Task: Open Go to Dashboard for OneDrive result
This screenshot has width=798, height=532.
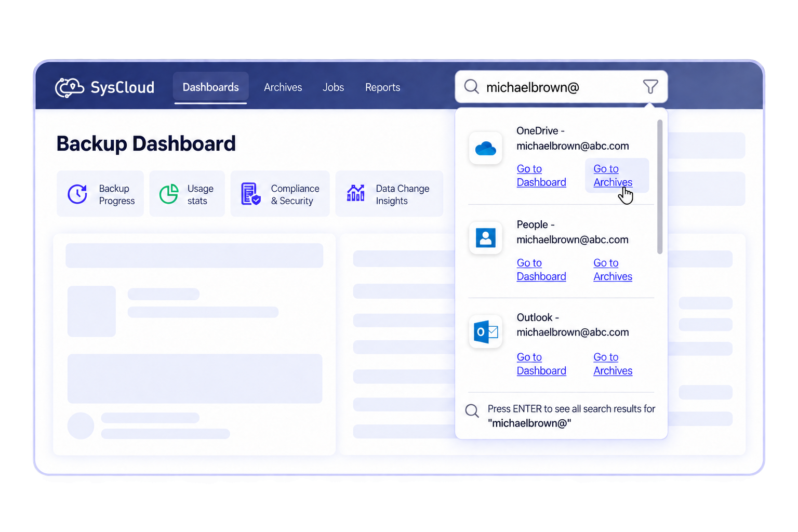Action: coord(541,176)
